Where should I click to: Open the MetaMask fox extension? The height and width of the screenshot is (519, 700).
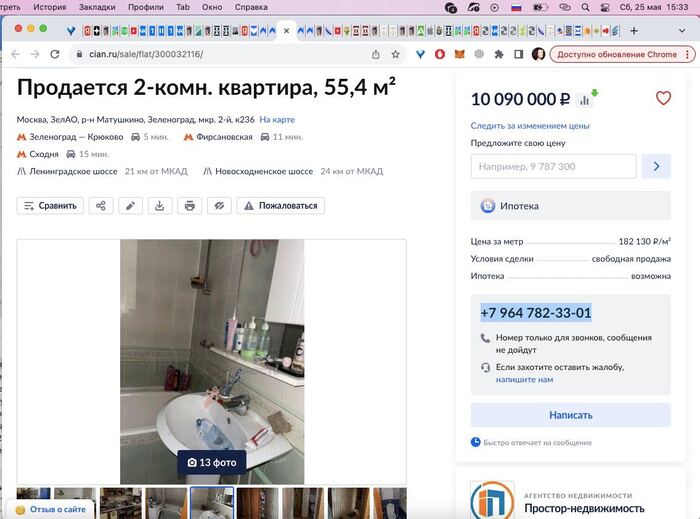click(x=459, y=54)
